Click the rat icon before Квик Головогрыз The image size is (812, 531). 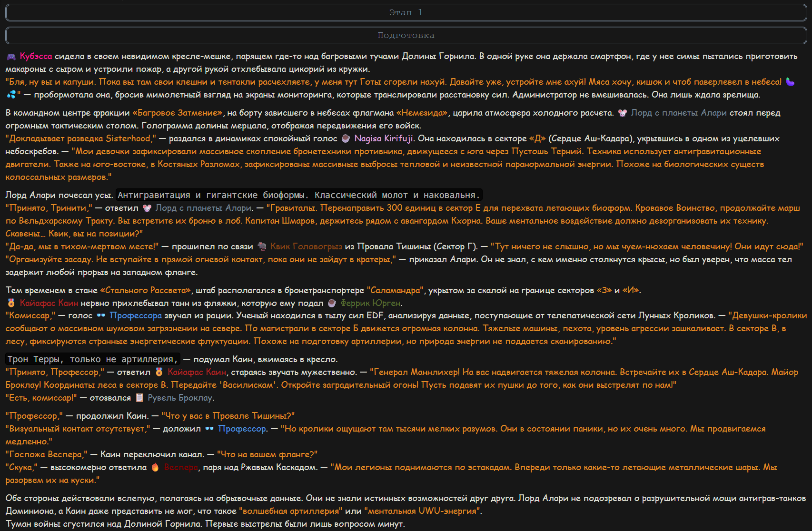(x=262, y=246)
